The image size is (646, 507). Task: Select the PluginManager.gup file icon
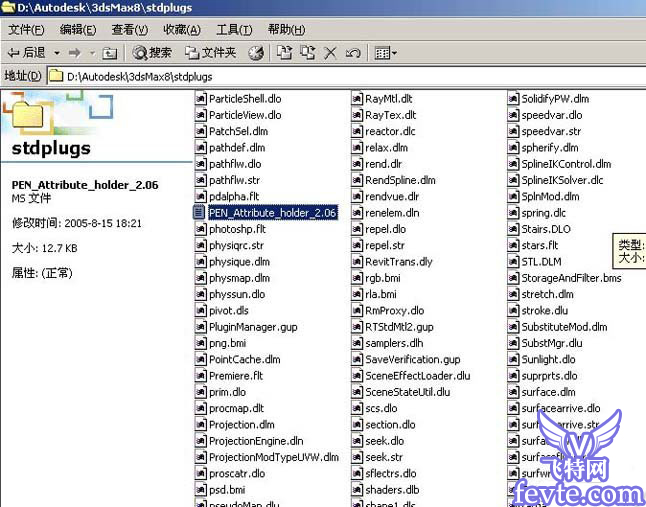[200, 327]
